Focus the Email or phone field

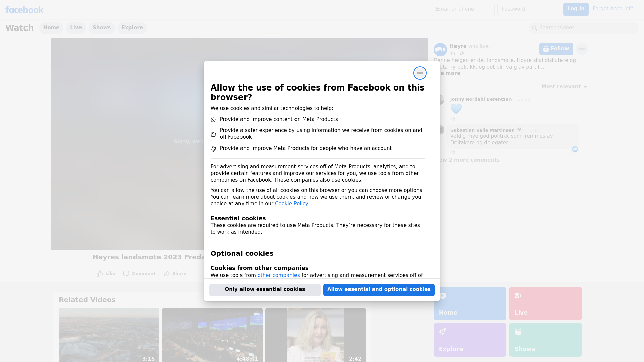click(463, 9)
